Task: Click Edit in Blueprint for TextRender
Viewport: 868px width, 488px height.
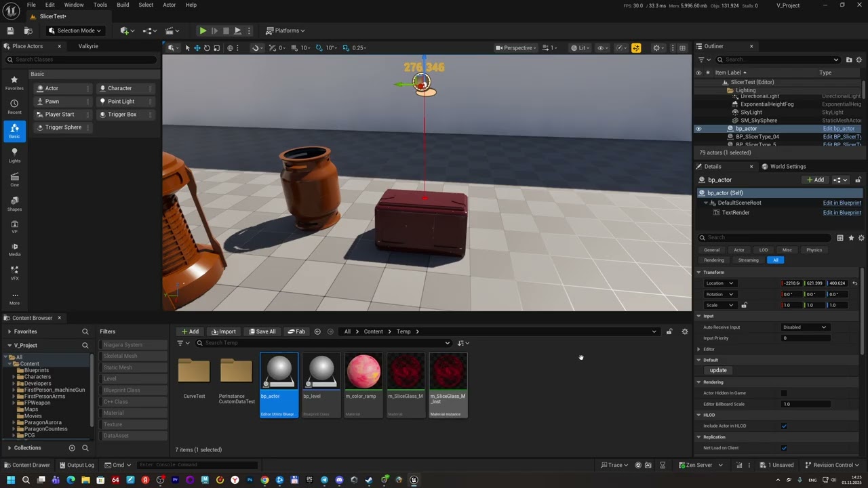Action: (x=842, y=213)
